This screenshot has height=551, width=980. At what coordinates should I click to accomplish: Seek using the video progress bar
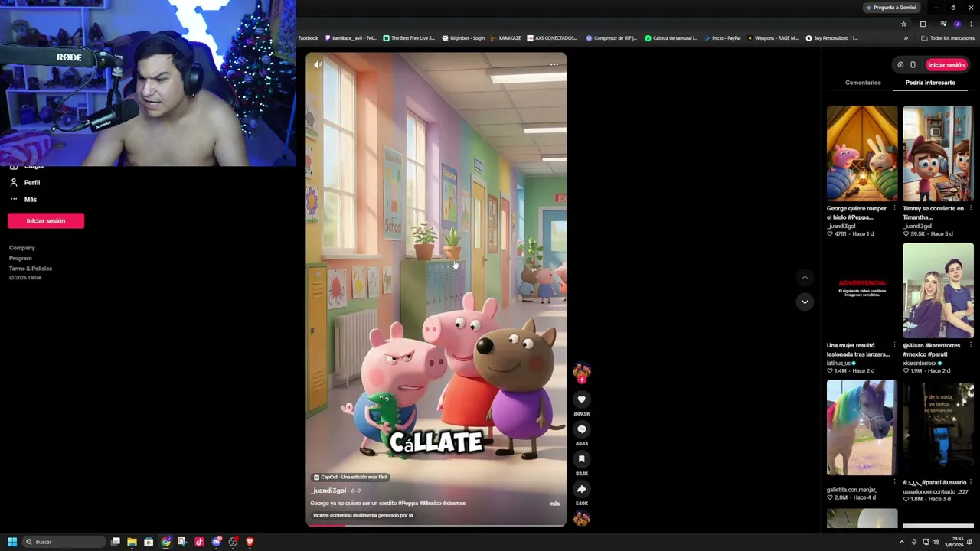436,525
